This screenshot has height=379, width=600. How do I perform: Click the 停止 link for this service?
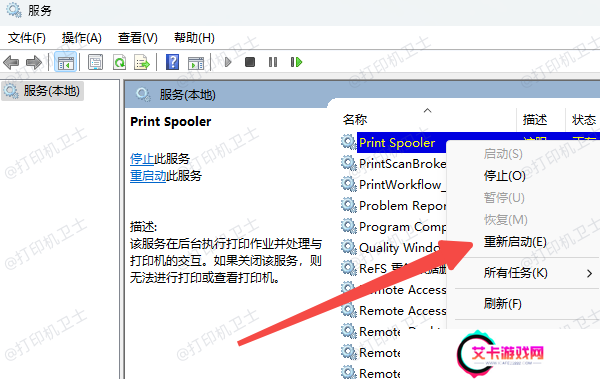coord(142,158)
